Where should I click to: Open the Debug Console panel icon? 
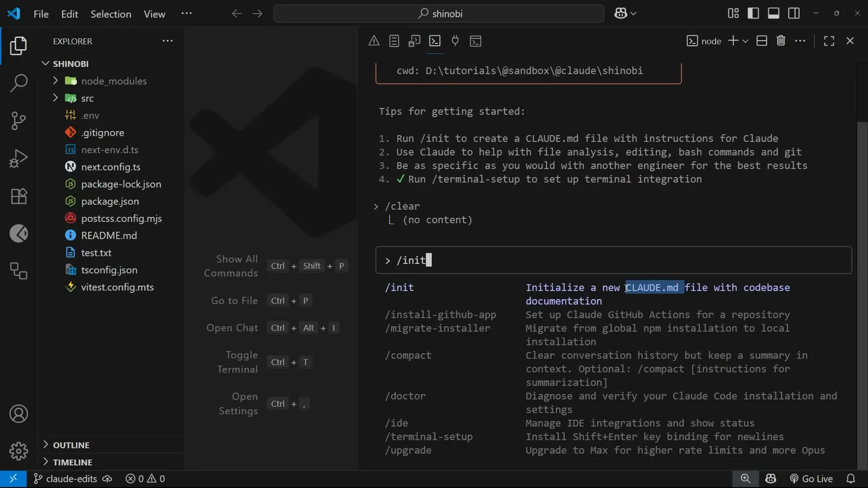[414, 41]
